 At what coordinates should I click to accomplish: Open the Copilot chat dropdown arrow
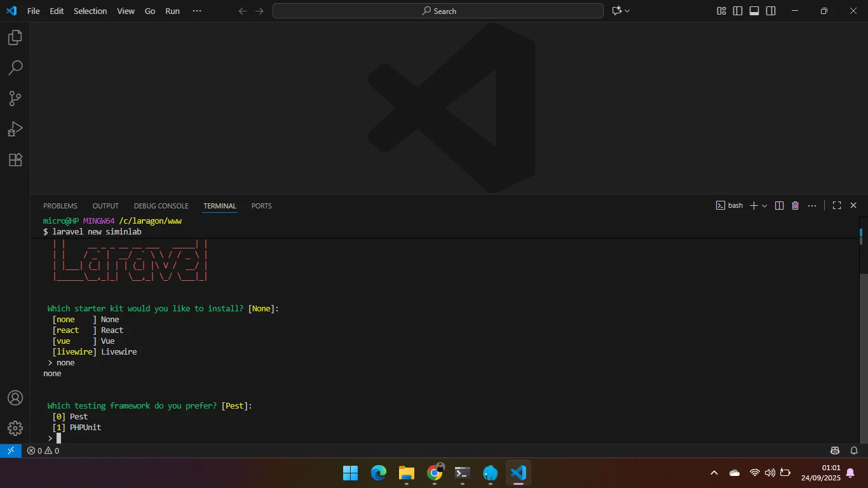[x=627, y=11]
